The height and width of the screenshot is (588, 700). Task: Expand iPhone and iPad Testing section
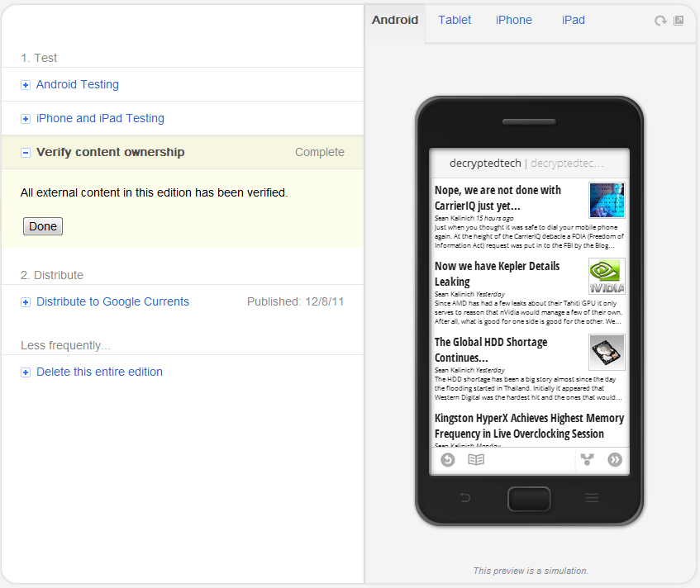[26, 119]
